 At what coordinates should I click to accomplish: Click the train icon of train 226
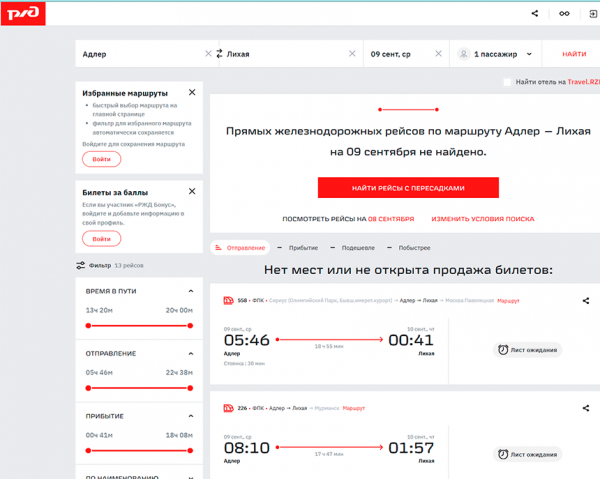pyautogui.click(x=228, y=408)
